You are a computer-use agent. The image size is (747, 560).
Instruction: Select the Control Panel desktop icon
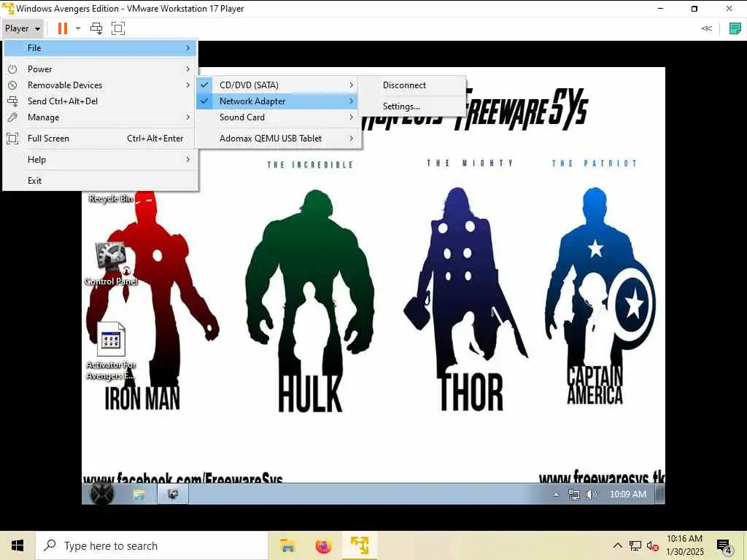pyautogui.click(x=111, y=263)
